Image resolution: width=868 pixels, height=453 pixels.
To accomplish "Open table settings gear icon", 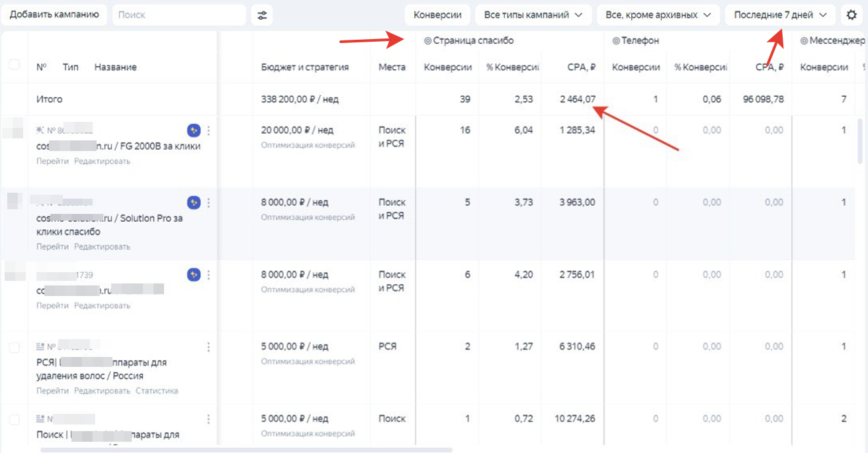I will point(851,15).
